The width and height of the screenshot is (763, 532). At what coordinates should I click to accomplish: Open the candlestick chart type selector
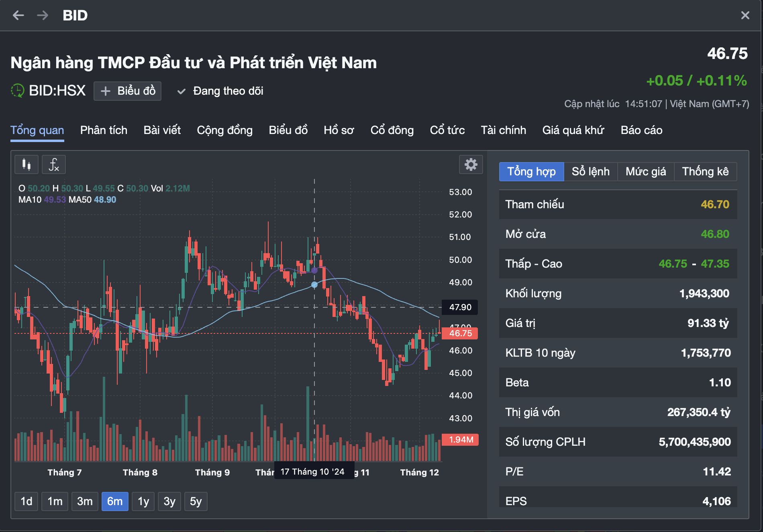(27, 164)
